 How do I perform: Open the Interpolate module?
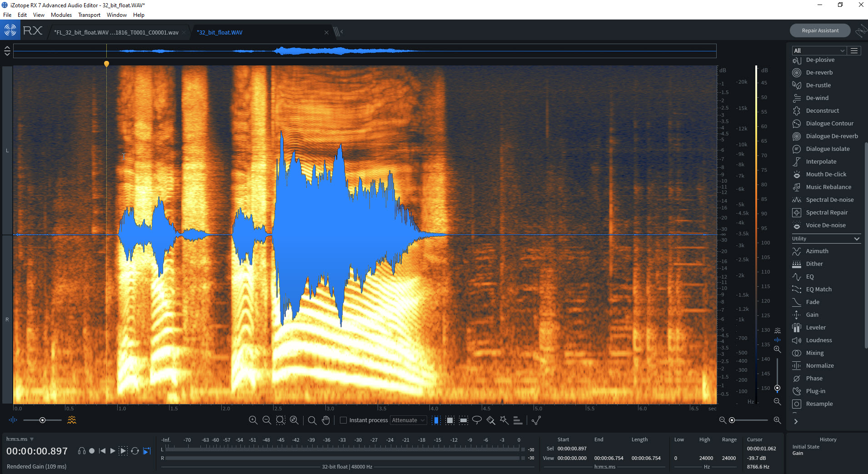(x=821, y=161)
